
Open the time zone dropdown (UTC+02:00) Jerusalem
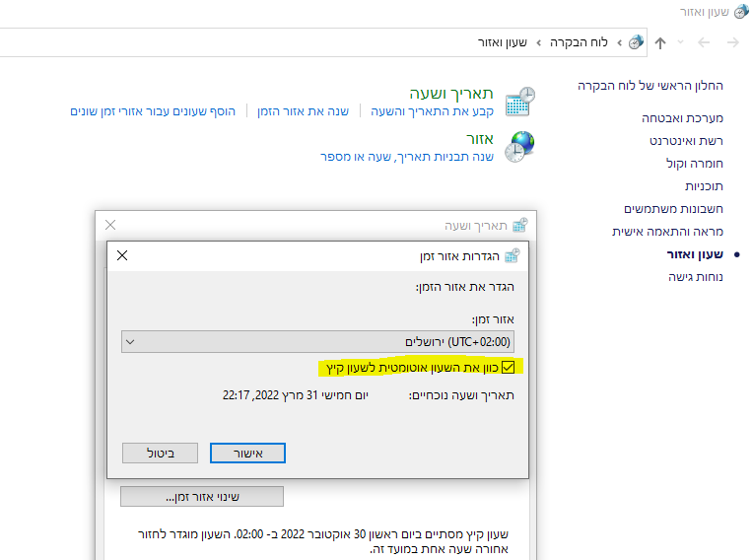coord(317,342)
